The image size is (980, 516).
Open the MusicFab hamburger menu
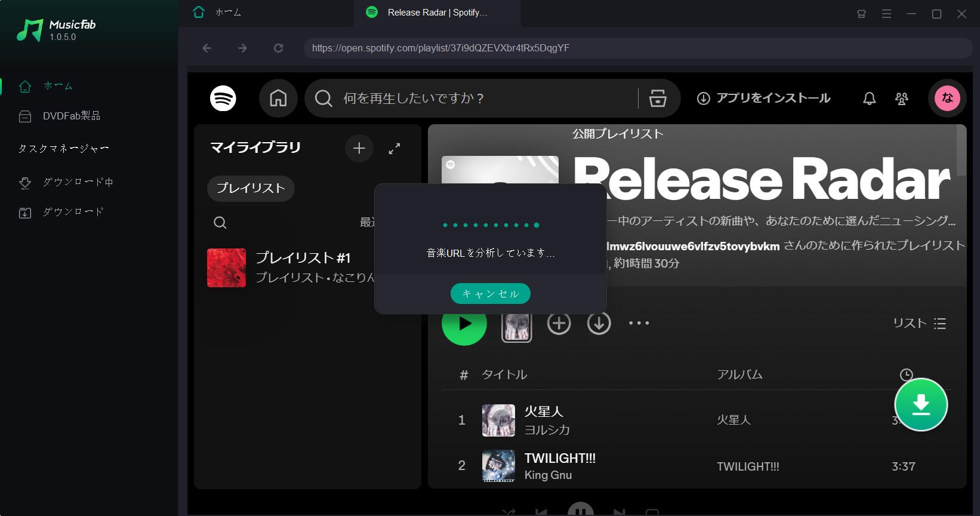pos(886,14)
